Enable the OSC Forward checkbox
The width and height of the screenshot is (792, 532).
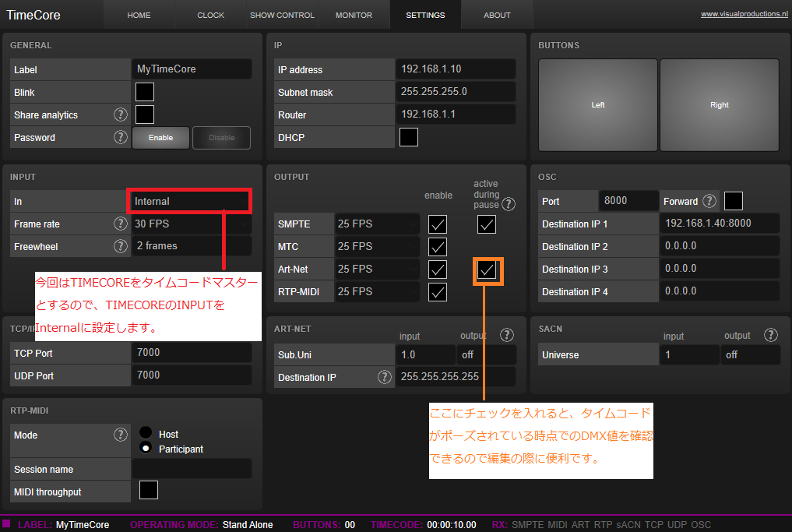734,201
